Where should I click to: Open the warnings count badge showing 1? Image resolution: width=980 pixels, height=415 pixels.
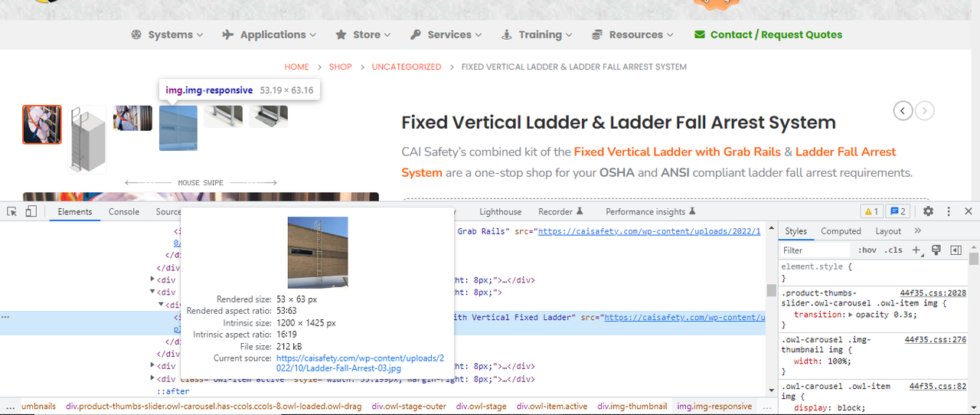pyautogui.click(x=871, y=211)
